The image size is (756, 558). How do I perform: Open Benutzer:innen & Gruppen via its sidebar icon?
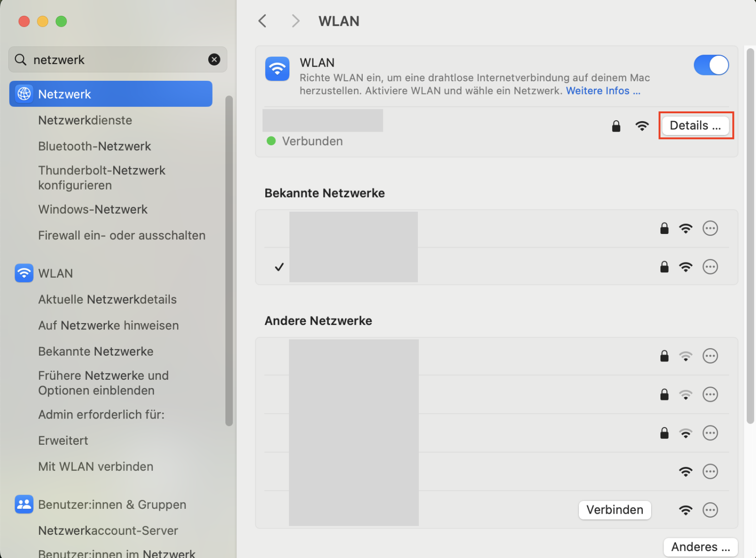(24, 504)
